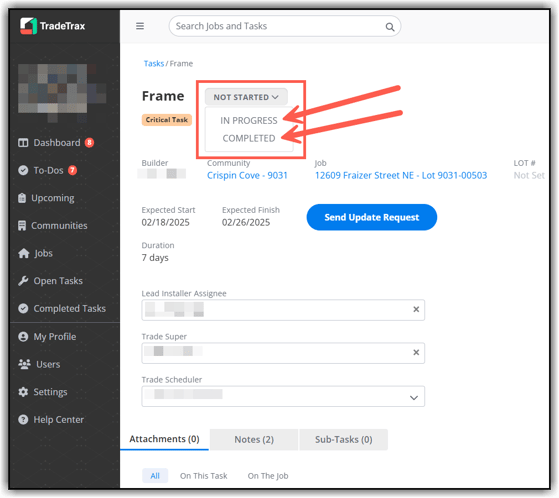Click Expected Start date 02/18/2025
Viewport: 559px width, 498px height.
pyautogui.click(x=165, y=222)
